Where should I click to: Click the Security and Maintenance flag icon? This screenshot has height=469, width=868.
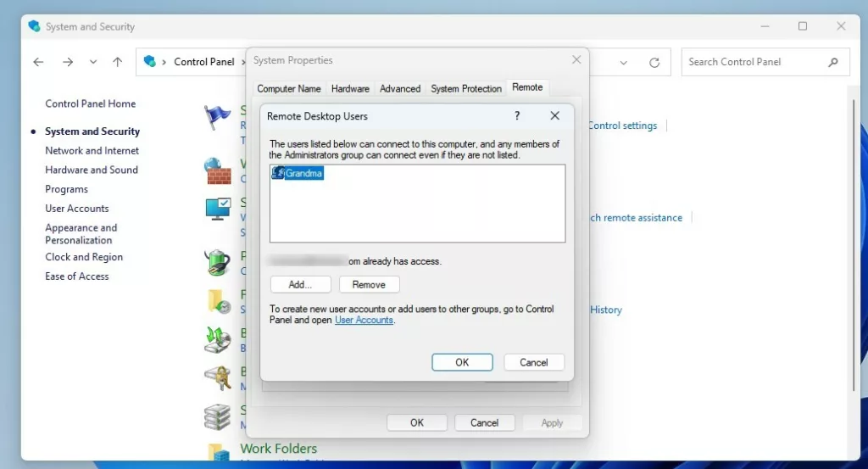pos(217,117)
